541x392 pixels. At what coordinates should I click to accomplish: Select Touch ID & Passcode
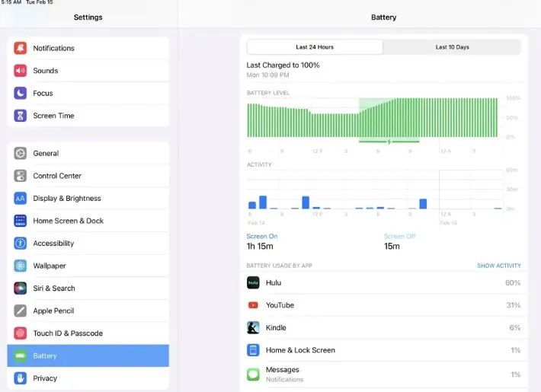[x=68, y=333]
